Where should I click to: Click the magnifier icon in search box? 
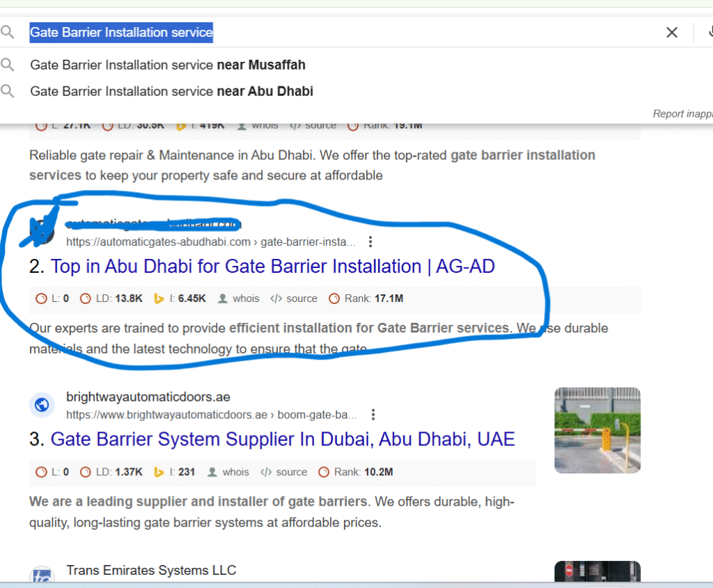8,33
